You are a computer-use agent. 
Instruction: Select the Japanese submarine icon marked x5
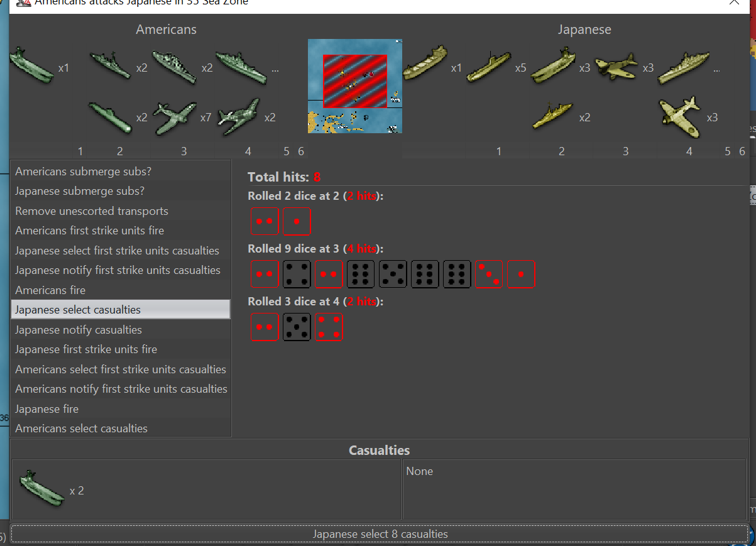pos(489,65)
